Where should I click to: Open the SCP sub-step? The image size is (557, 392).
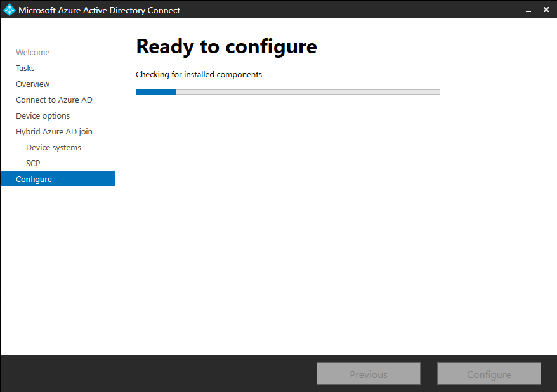coord(33,164)
